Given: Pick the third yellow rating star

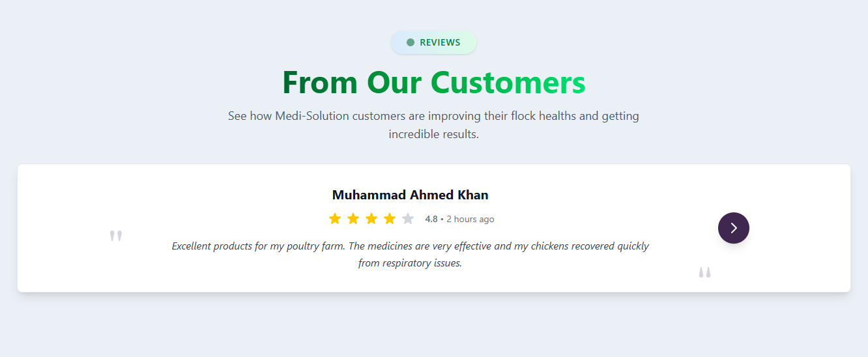Looking at the screenshot, I should point(371,219).
